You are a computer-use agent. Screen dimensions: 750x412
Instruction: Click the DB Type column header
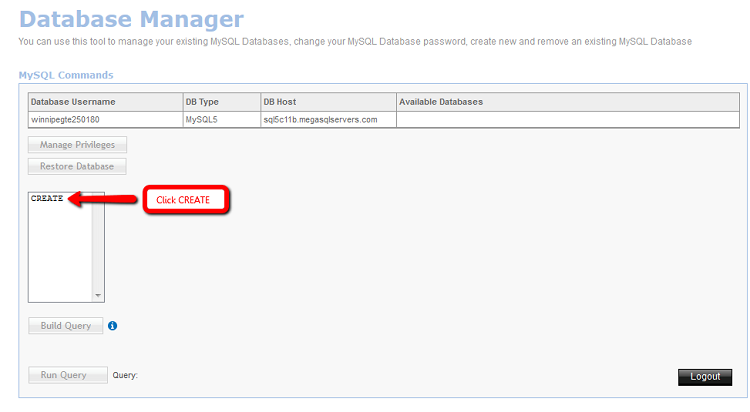[222, 102]
